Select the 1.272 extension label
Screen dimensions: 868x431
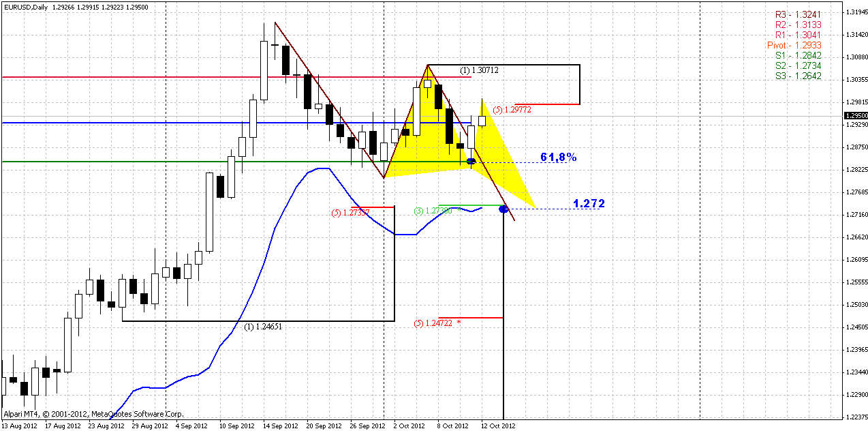click(589, 203)
